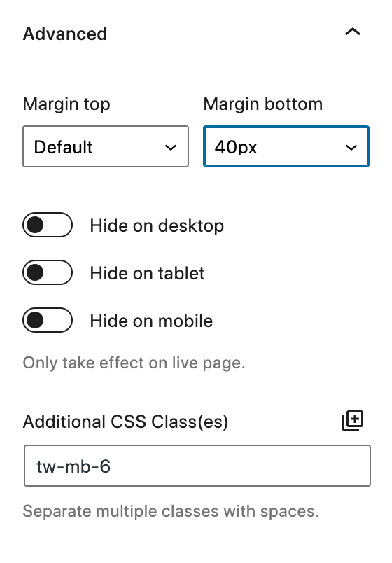The height and width of the screenshot is (563, 392).
Task: Click the Separate multiple classes help text
Action: (x=171, y=511)
